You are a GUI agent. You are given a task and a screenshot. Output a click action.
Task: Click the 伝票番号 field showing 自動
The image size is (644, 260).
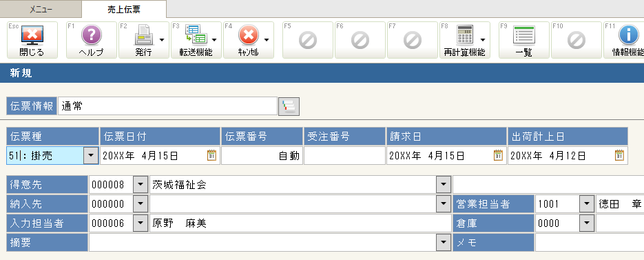coord(262,155)
